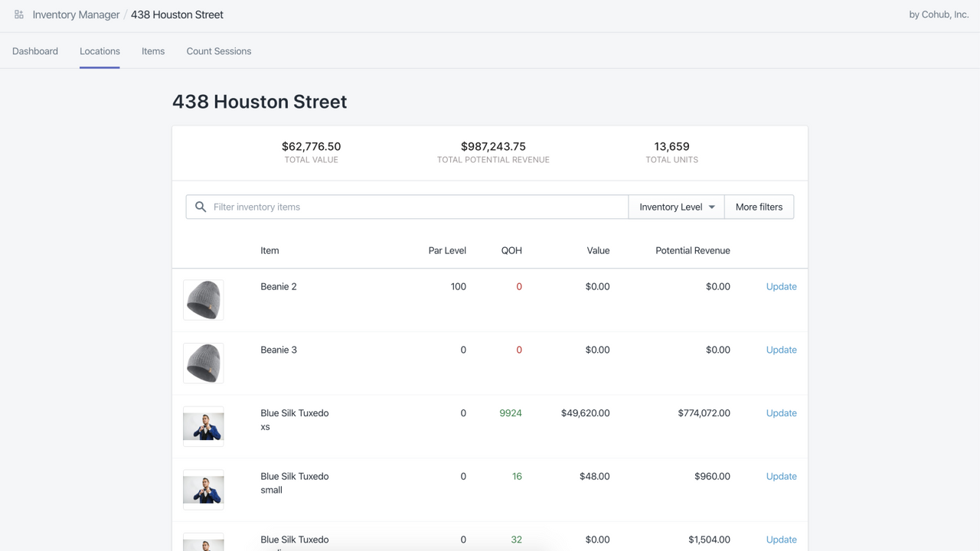
Task: Click the $774,072.00 potential revenue cell
Action: [704, 413]
